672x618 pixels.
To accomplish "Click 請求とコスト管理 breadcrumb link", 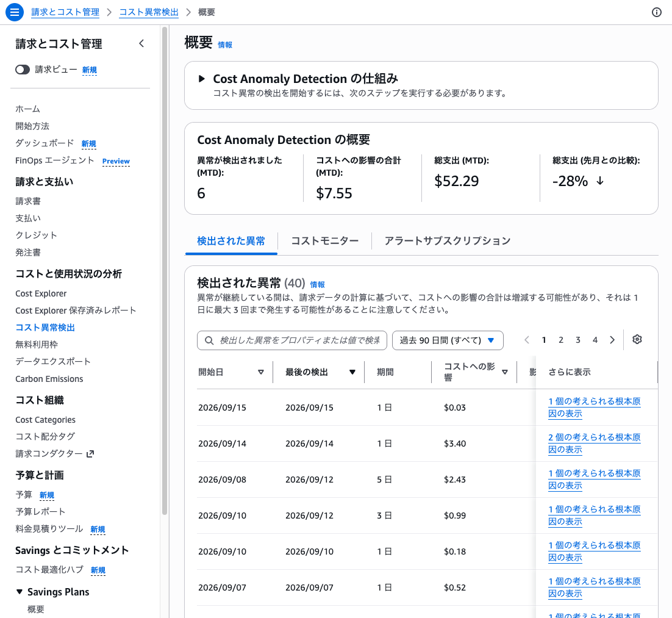I will (x=65, y=12).
